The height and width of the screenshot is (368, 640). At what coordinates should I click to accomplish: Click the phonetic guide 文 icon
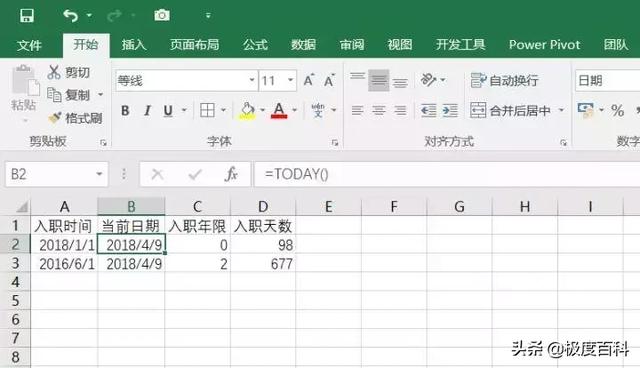[x=318, y=110]
